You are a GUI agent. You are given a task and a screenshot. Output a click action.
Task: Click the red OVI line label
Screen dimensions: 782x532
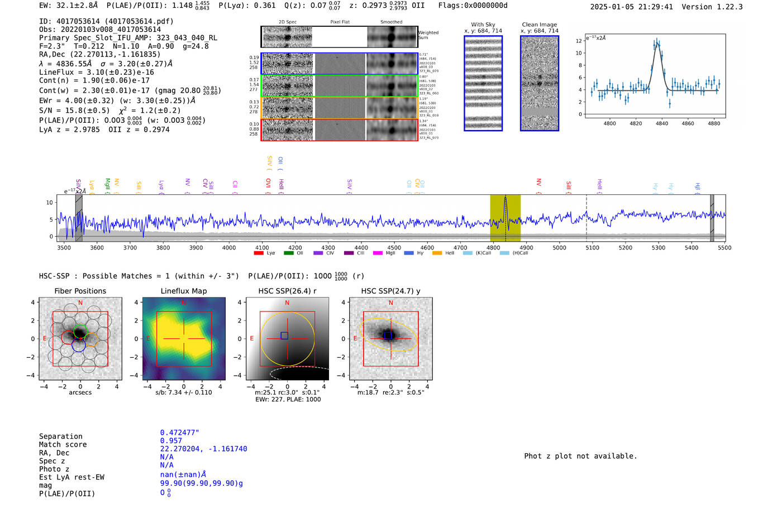click(x=269, y=186)
